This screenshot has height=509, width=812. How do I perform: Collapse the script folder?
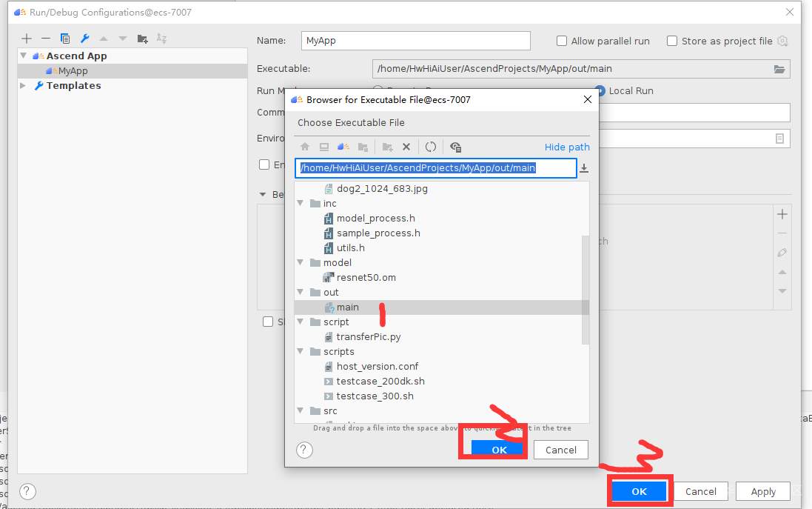(301, 322)
